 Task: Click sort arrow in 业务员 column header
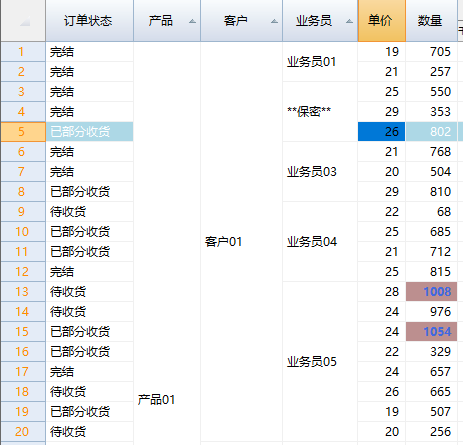[x=349, y=21]
